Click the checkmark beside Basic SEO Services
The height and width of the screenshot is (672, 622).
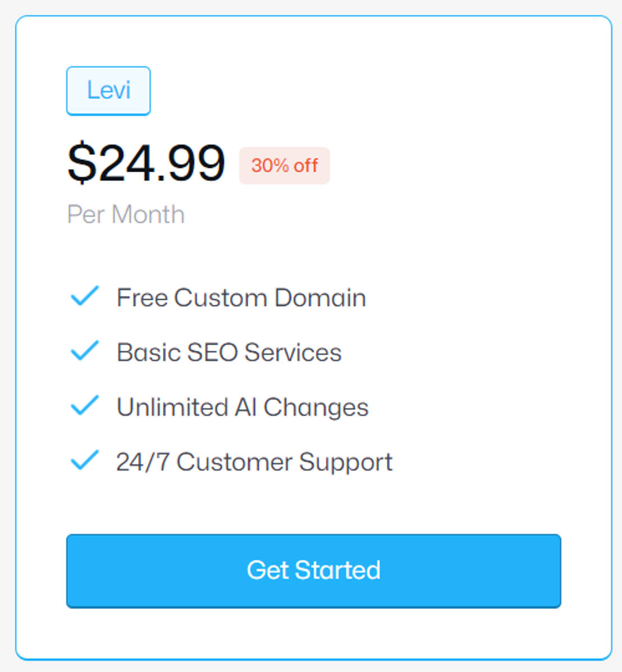tap(84, 351)
